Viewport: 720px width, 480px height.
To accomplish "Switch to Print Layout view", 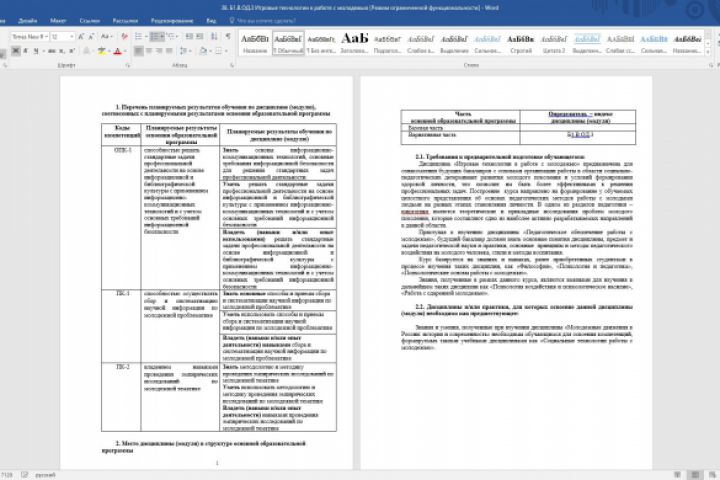I will point(695,474).
